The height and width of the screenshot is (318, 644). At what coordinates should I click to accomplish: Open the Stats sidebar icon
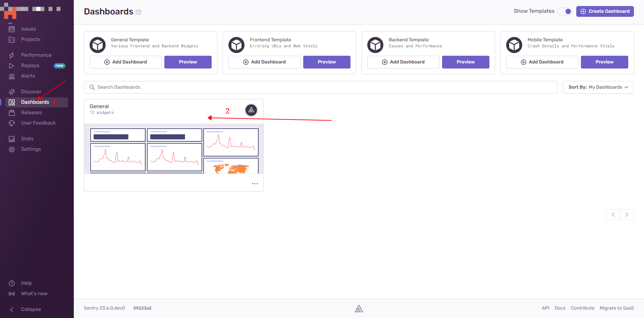pos(12,139)
